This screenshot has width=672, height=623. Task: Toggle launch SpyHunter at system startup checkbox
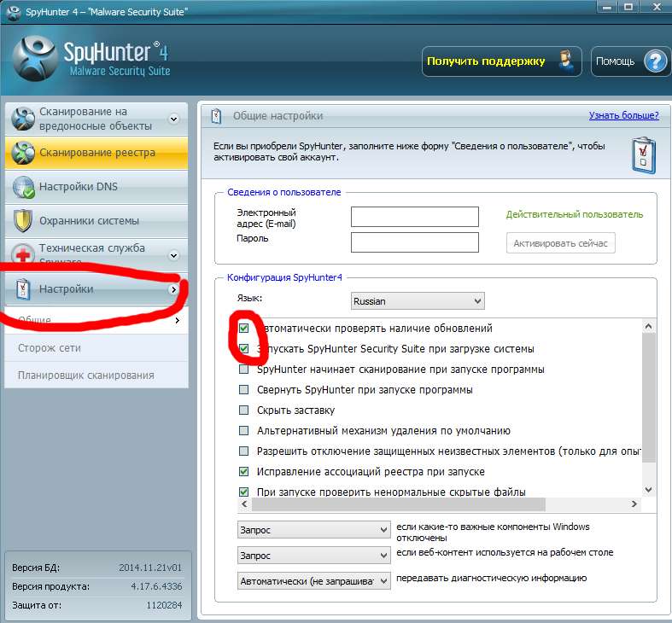coord(244,349)
